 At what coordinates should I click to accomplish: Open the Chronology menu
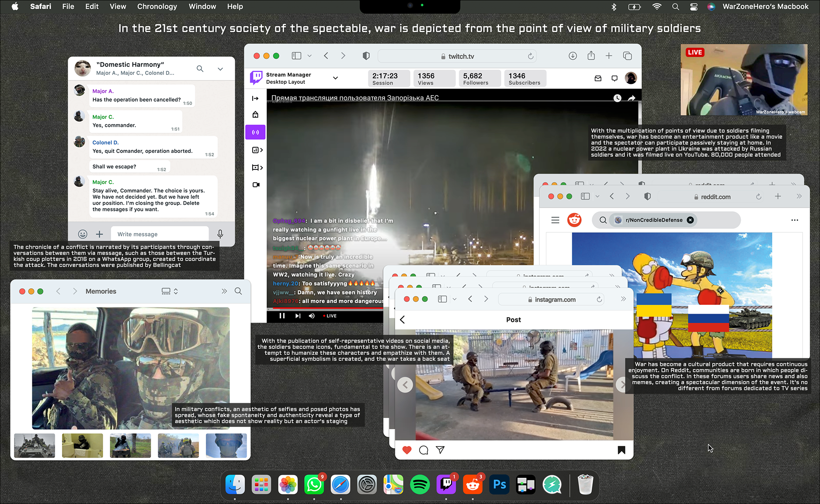coord(157,7)
